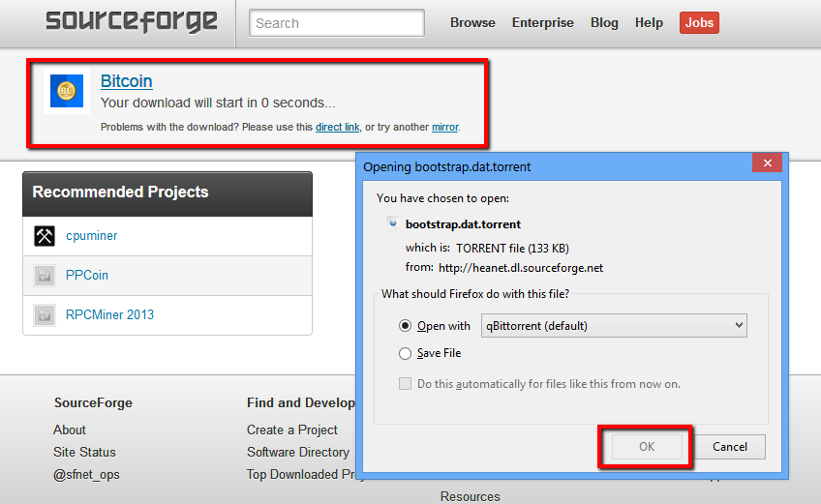This screenshot has height=504, width=821.
Task: Go to the Blog page
Action: pos(604,23)
